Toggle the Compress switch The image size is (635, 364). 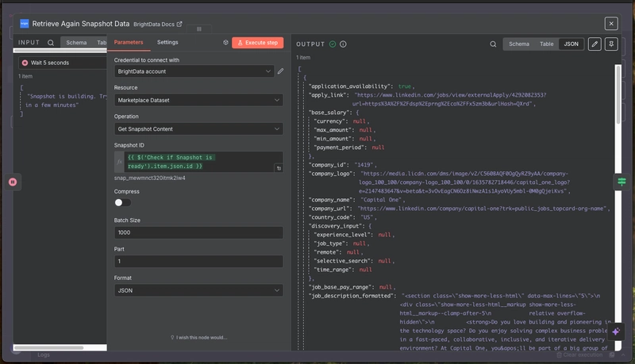point(122,203)
